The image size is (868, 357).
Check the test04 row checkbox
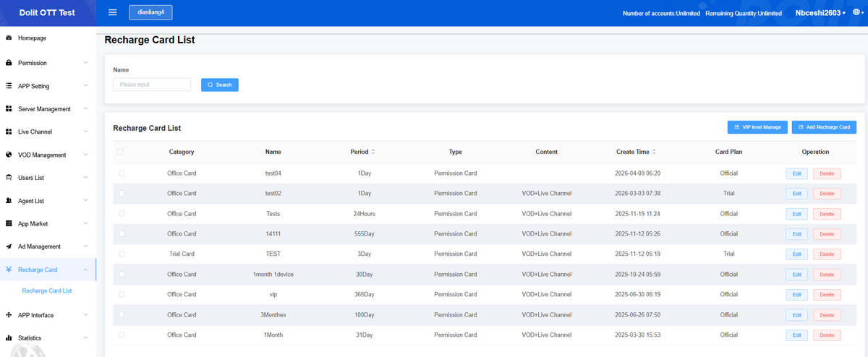pos(121,173)
